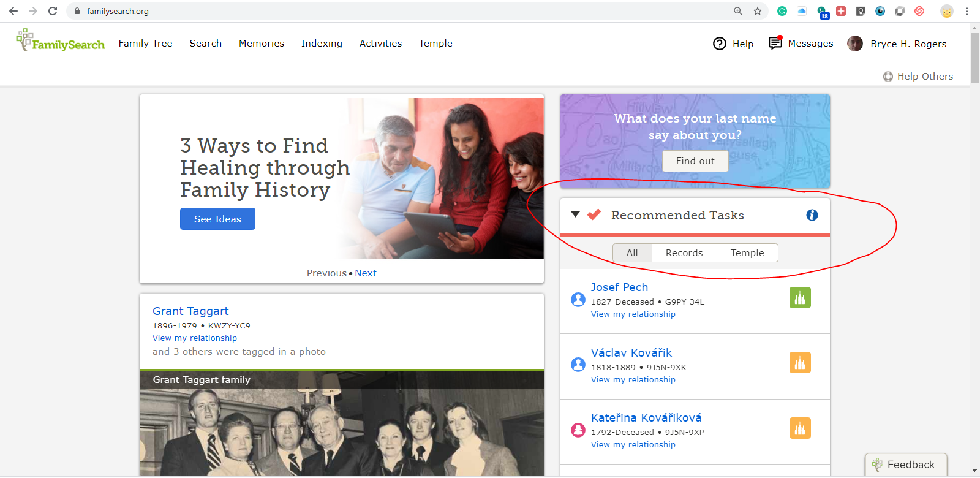Screen dimensions: 980x478
Task: Click the Messages text link
Action: pyautogui.click(x=810, y=44)
